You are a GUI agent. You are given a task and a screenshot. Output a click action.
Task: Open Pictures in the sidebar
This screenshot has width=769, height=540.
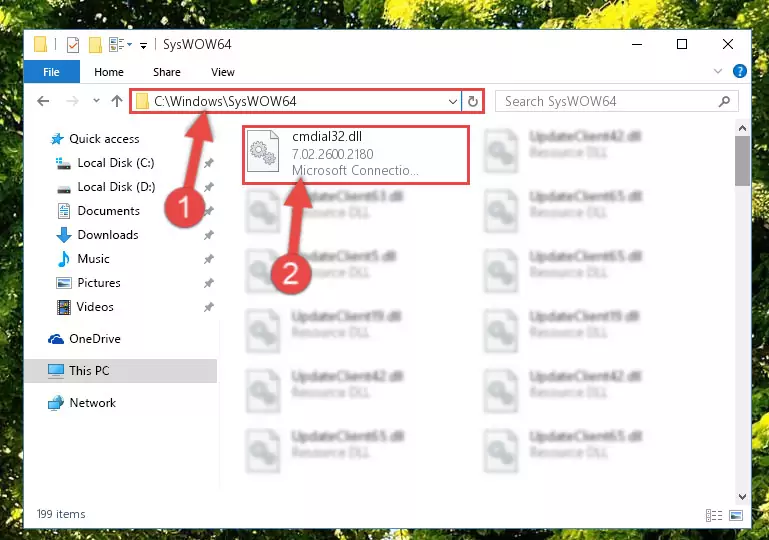pos(99,283)
